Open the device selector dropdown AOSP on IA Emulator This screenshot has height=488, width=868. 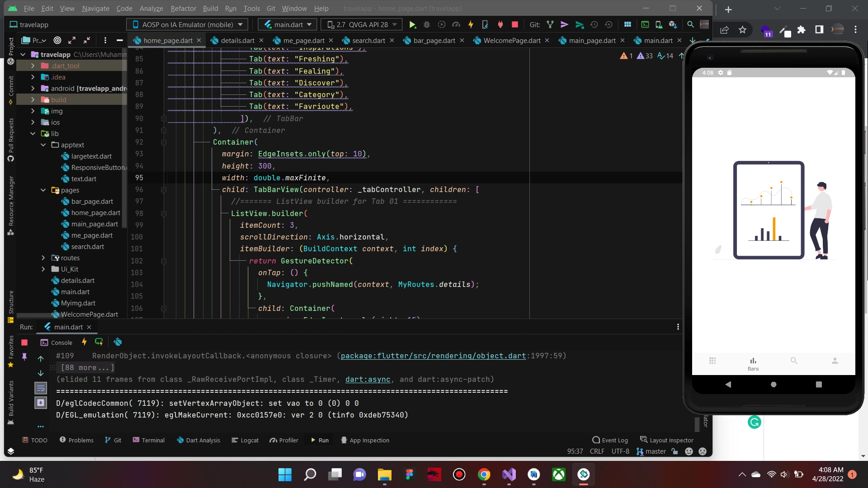click(x=187, y=24)
